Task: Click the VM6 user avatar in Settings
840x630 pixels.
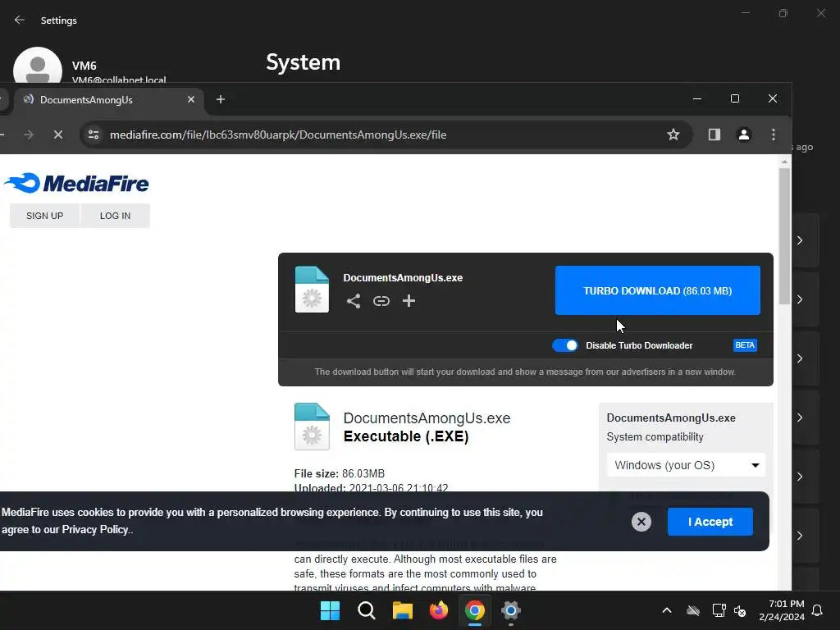Action: (38, 67)
